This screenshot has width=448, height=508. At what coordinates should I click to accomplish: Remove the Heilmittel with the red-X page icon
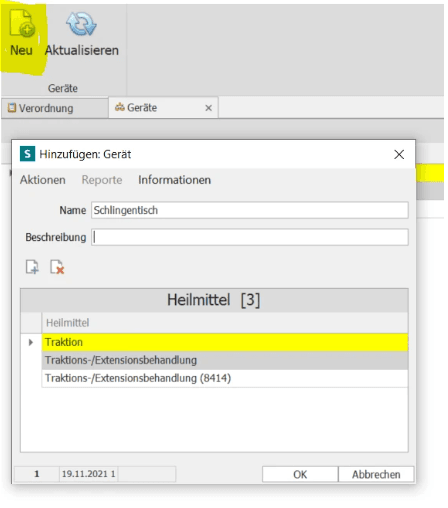point(57,267)
